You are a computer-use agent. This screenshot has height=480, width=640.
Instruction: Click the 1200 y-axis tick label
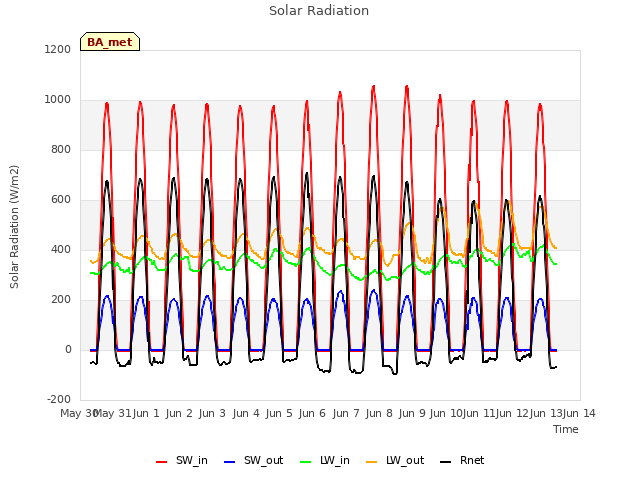pyautogui.click(x=58, y=50)
